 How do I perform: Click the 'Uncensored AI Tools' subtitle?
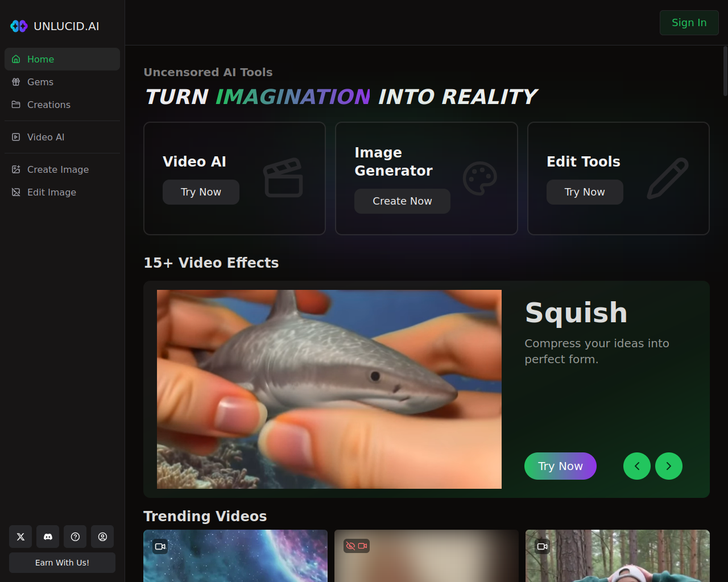[x=208, y=72]
